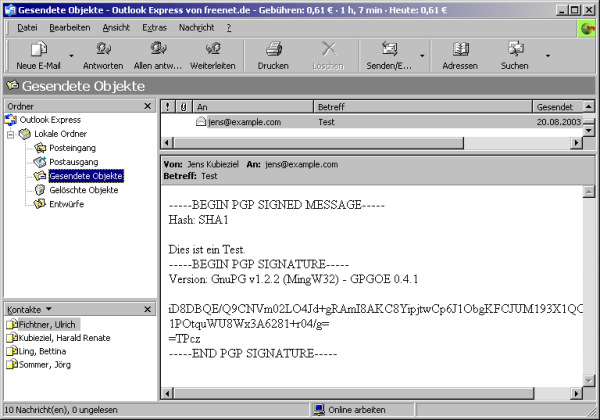Open the Adressen address book icon
The height and width of the screenshot is (420, 600).
(460, 49)
